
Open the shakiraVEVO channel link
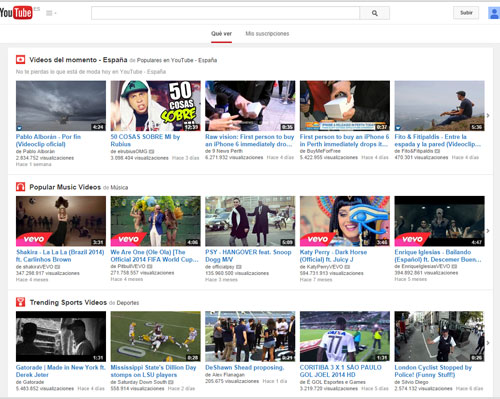pos(38,267)
